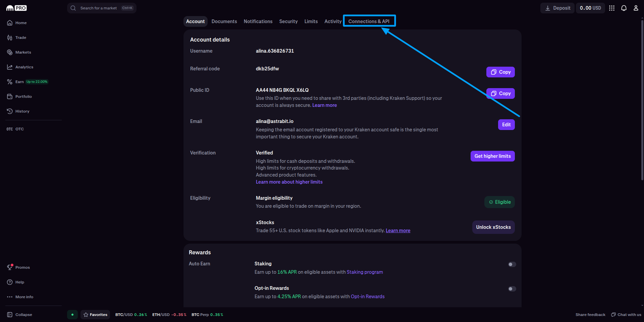Switch to the Account tab
Screen dimensions: 644x322
pos(195,21)
